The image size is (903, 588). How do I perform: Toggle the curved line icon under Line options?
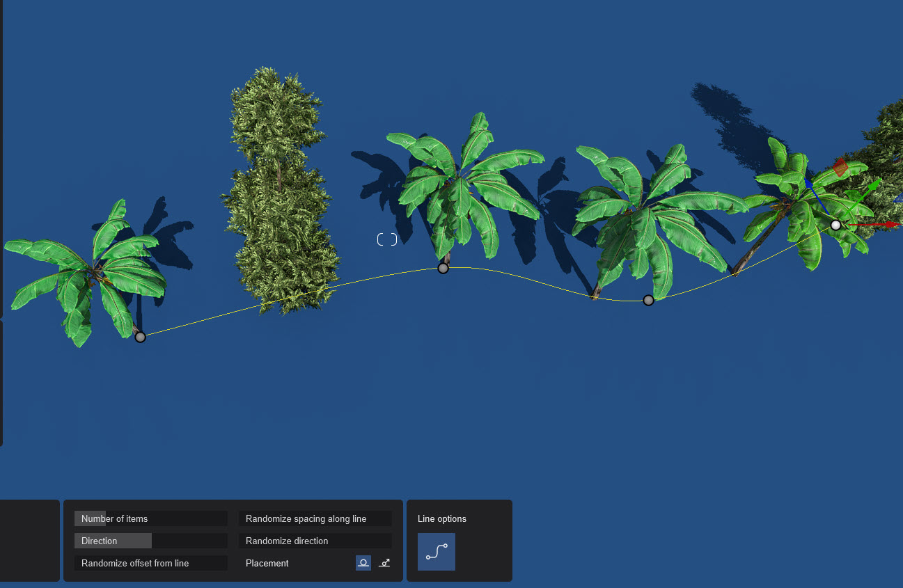point(437,552)
